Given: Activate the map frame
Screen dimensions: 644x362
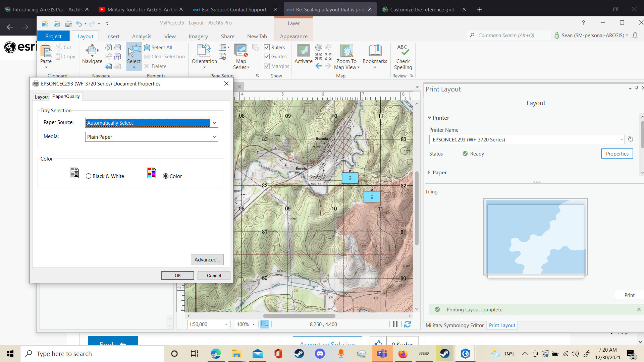Looking at the screenshot, I should click(x=303, y=55).
